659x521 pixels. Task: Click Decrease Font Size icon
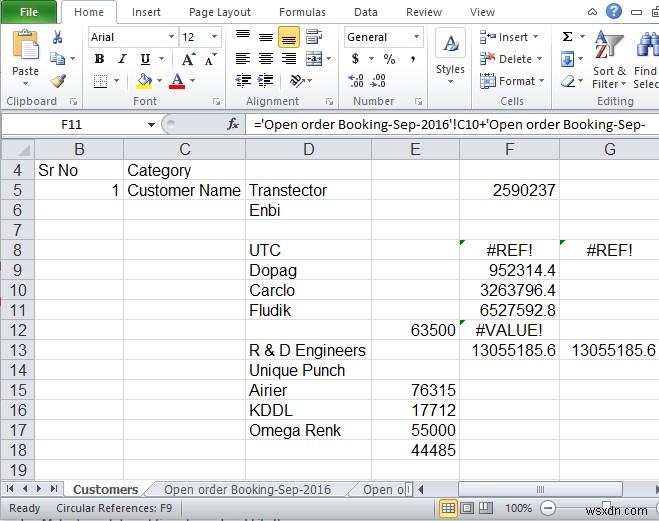(211, 59)
